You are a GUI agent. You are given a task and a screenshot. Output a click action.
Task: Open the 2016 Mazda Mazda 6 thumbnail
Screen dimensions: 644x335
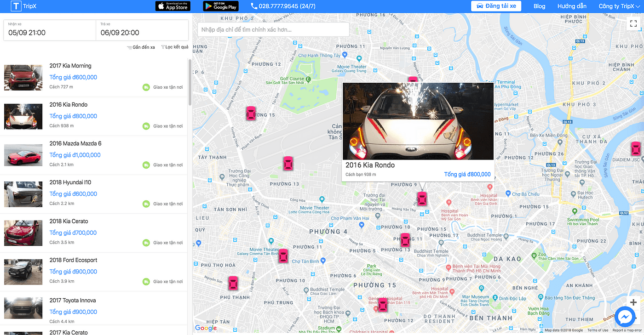[23, 155]
